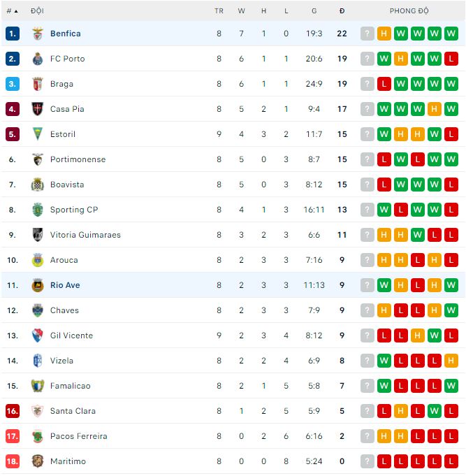The image size is (466, 476).
Task: Click the Benfica club crest icon
Action: coord(38,34)
